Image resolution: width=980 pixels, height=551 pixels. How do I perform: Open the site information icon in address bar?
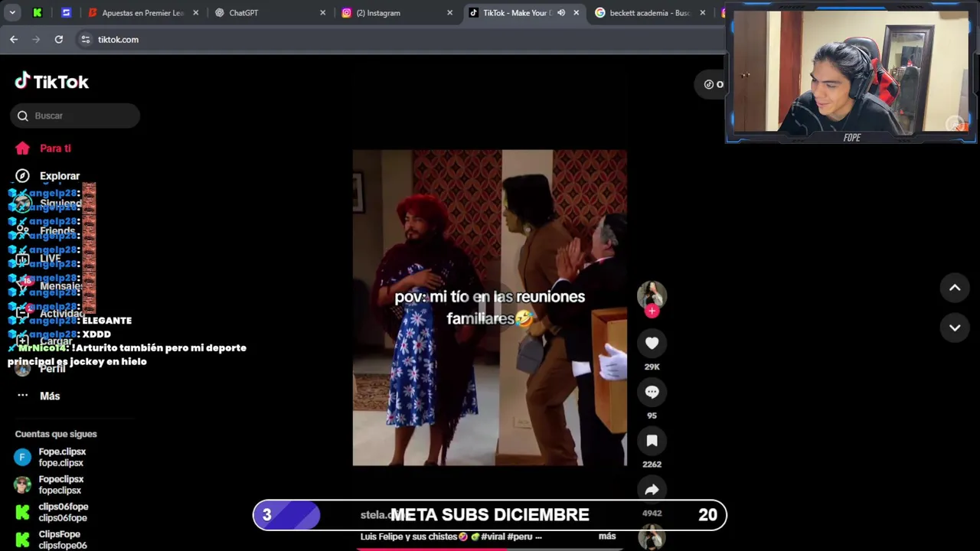85,39
